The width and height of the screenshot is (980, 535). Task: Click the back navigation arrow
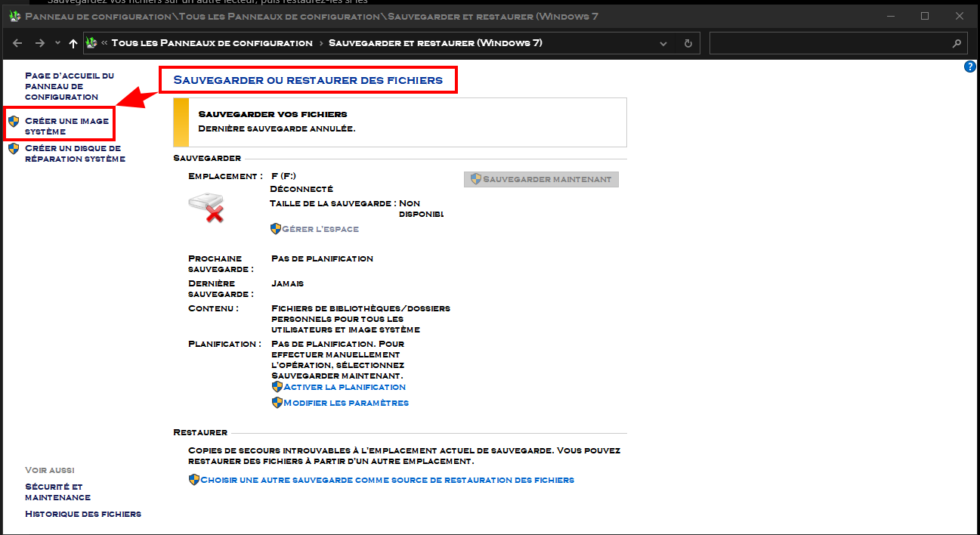17,43
